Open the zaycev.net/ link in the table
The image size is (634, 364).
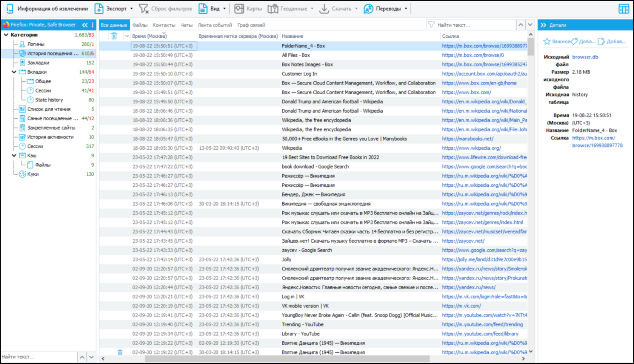463,241
